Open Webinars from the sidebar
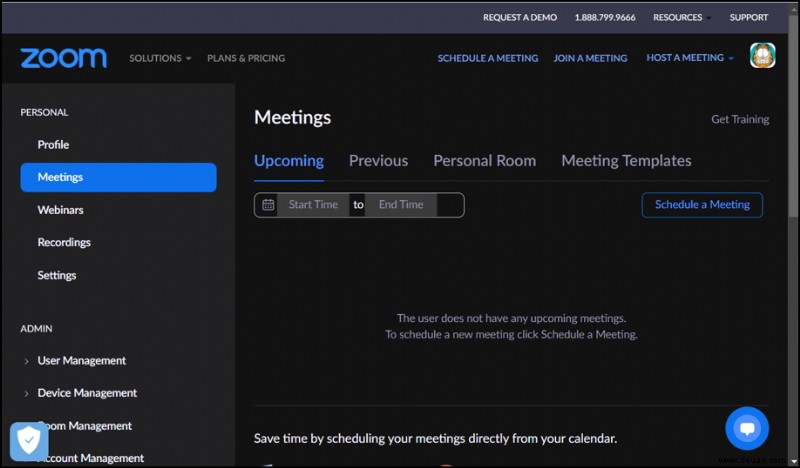800x468 pixels. [60, 210]
